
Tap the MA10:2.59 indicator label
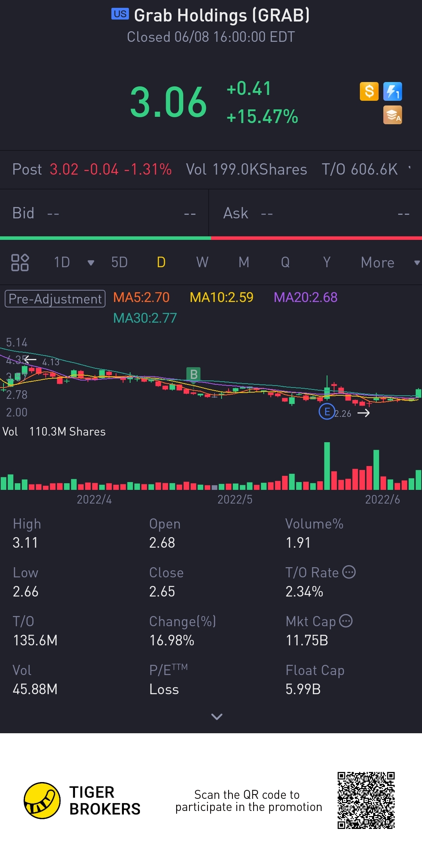pyautogui.click(x=222, y=298)
